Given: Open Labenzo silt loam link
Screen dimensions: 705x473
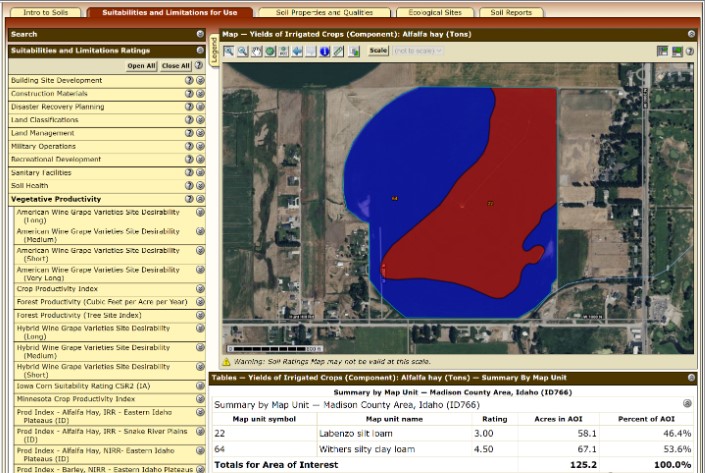Looking at the screenshot, I should tap(355, 433).
